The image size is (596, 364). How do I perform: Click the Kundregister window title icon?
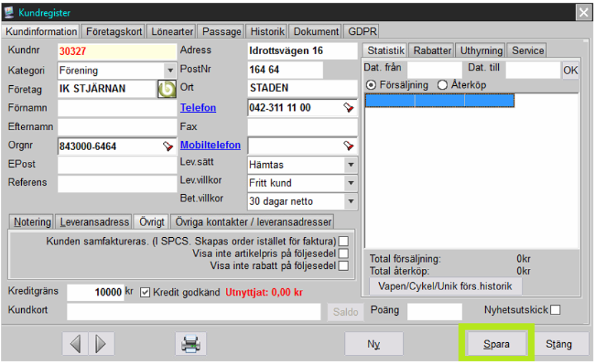click(x=9, y=13)
